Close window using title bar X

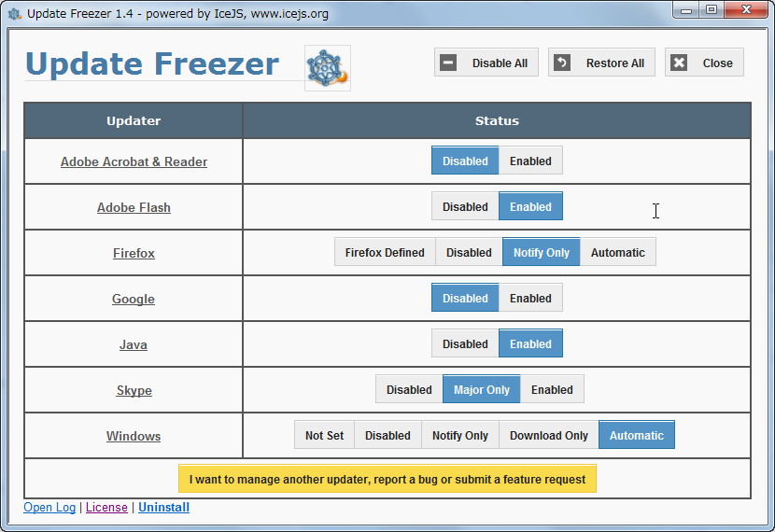pyautogui.click(x=746, y=10)
